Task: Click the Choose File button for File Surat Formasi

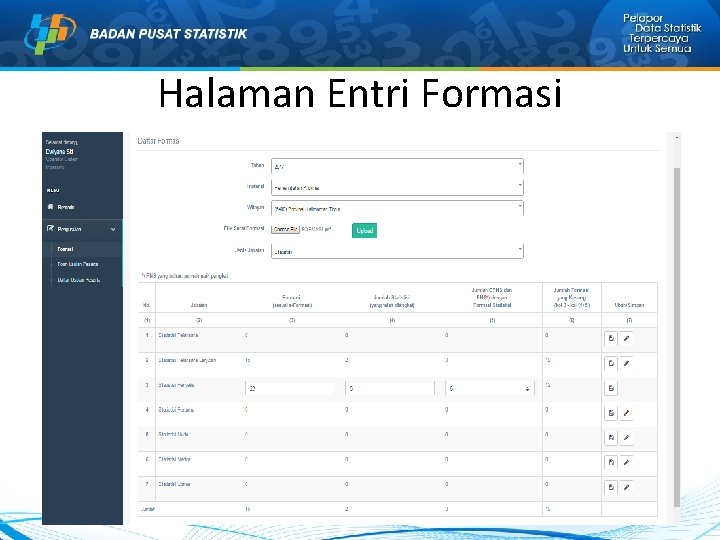Action: click(285, 229)
